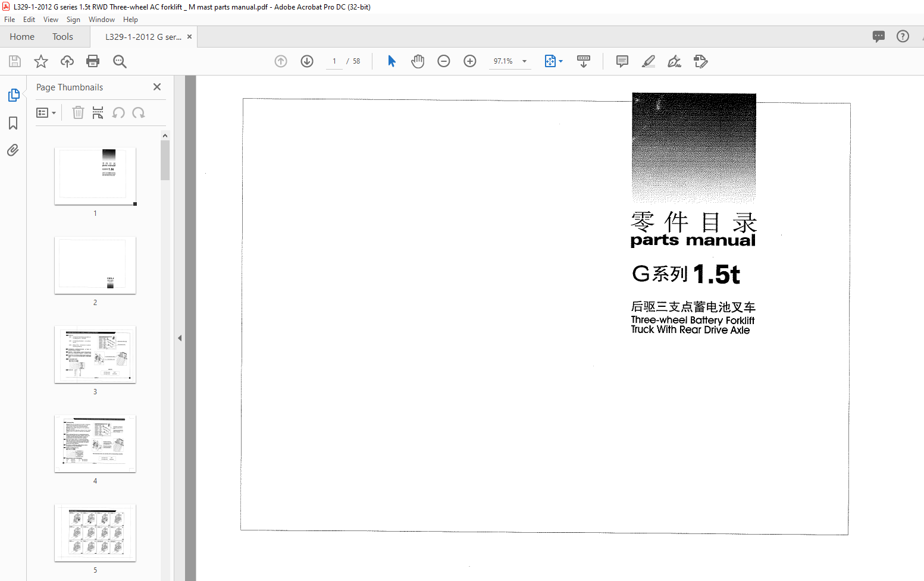Viewport: 924px width, 581px height.
Task: Add document to starred favorites
Action: tap(41, 61)
